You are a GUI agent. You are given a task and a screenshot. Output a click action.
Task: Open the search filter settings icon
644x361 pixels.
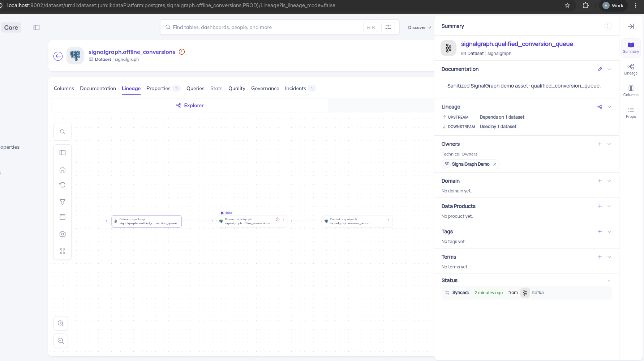pyautogui.click(x=388, y=27)
